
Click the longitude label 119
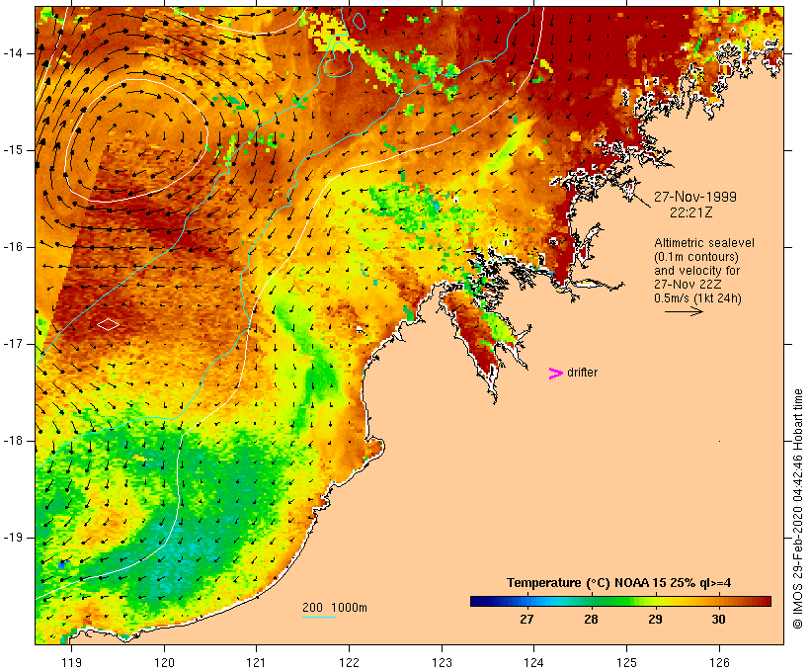71,662
